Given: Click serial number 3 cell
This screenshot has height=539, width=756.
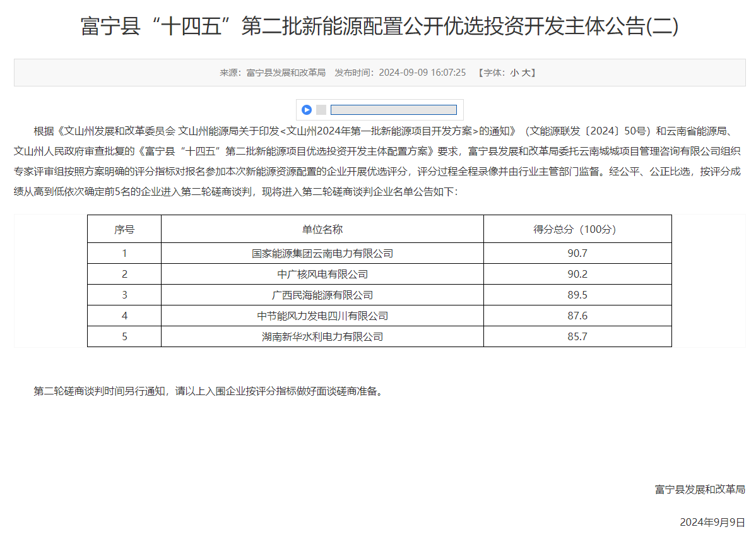Looking at the screenshot, I should click(x=124, y=295).
